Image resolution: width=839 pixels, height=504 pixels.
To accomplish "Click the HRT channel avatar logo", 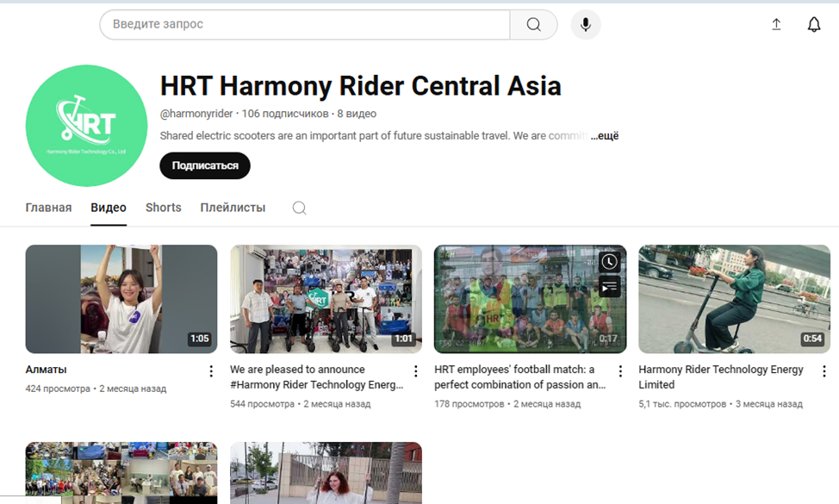I will click(87, 126).
